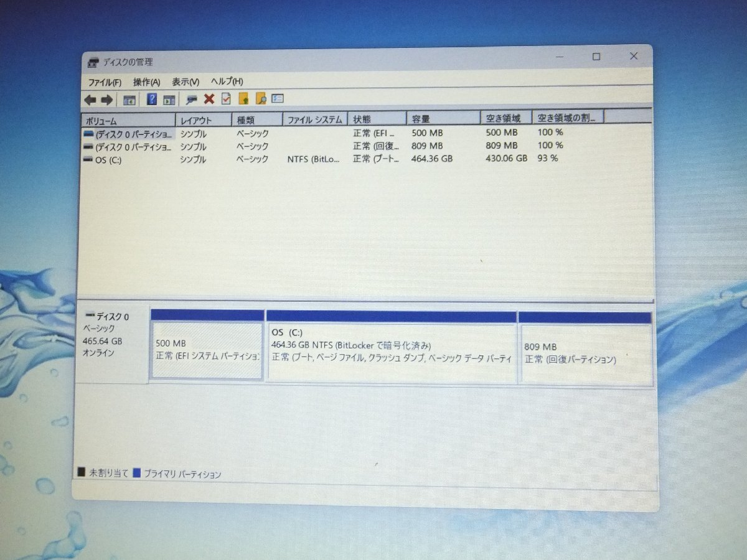Sort by ボリューム column header
The image size is (747, 560).
(x=129, y=121)
